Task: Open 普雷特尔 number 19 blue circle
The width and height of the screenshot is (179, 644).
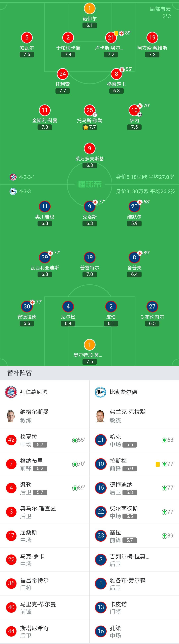Action: 89,258
